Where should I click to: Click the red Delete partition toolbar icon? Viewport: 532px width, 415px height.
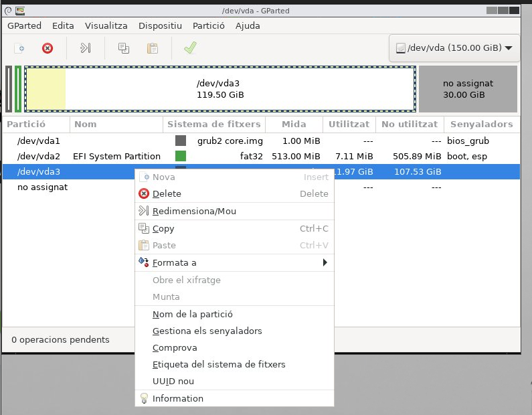48,48
